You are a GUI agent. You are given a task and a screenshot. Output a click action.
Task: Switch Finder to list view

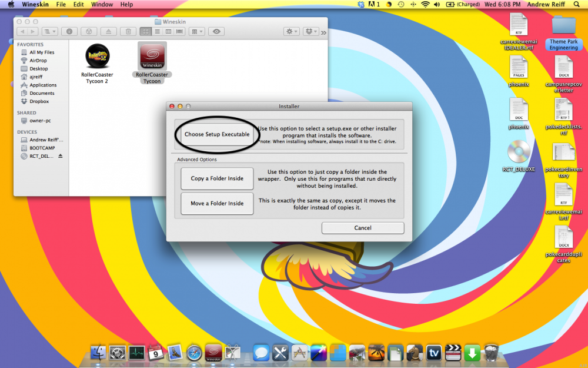pos(158,31)
